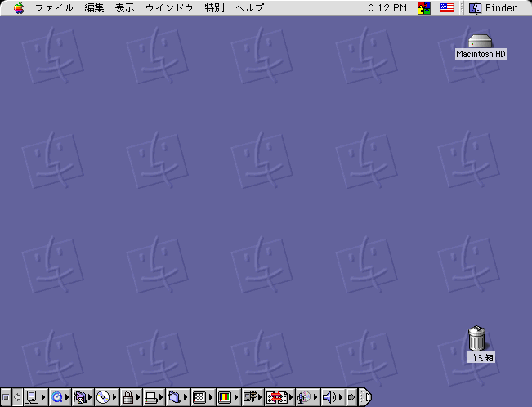The image size is (532, 407).
Task: Open the color bars monitor depth module
Action: tap(228, 397)
